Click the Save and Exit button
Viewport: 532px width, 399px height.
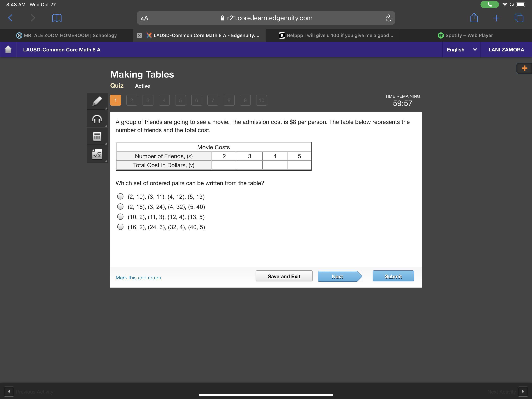284,276
